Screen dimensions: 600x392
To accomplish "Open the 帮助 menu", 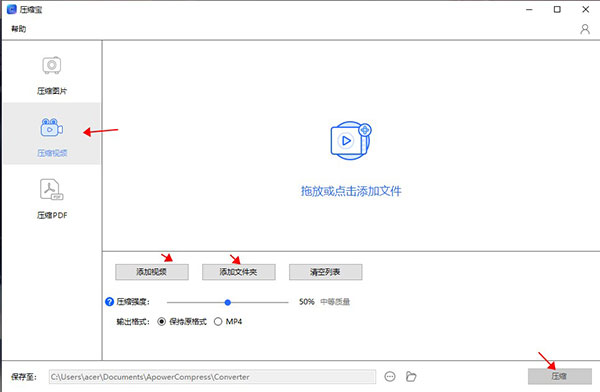I will pos(18,29).
